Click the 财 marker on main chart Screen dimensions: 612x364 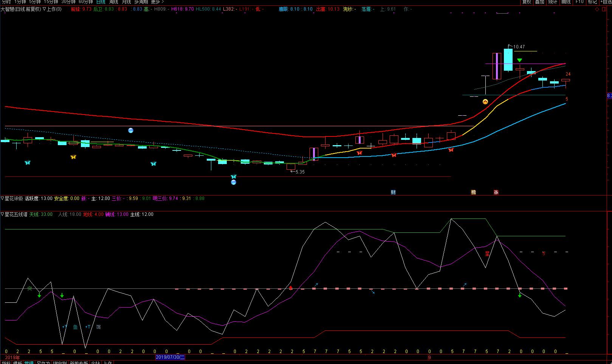tap(393, 192)
